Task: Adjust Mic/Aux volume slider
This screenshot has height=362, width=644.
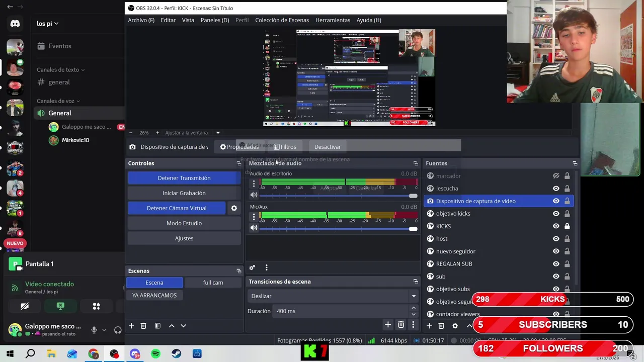Action: [x=339, y=228]
